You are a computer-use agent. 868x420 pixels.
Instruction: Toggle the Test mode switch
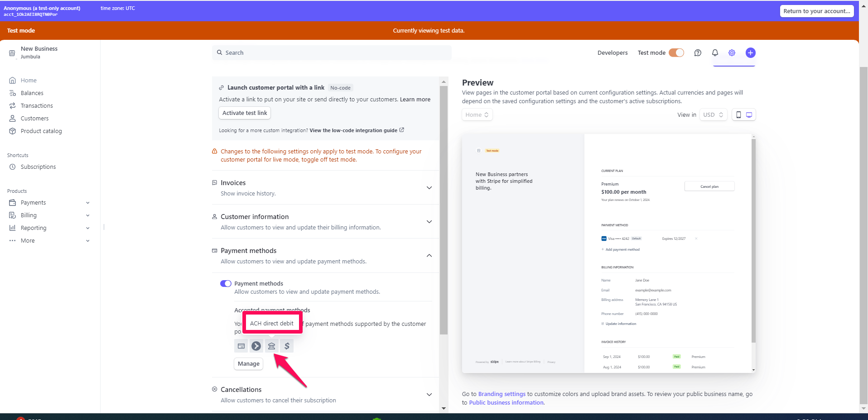(x=676, y=52)
